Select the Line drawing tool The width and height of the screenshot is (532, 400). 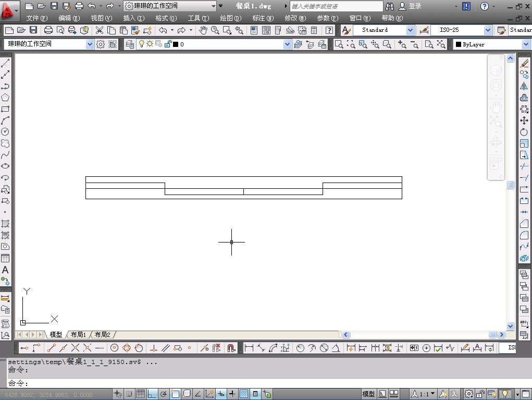[x=5, y=63]
